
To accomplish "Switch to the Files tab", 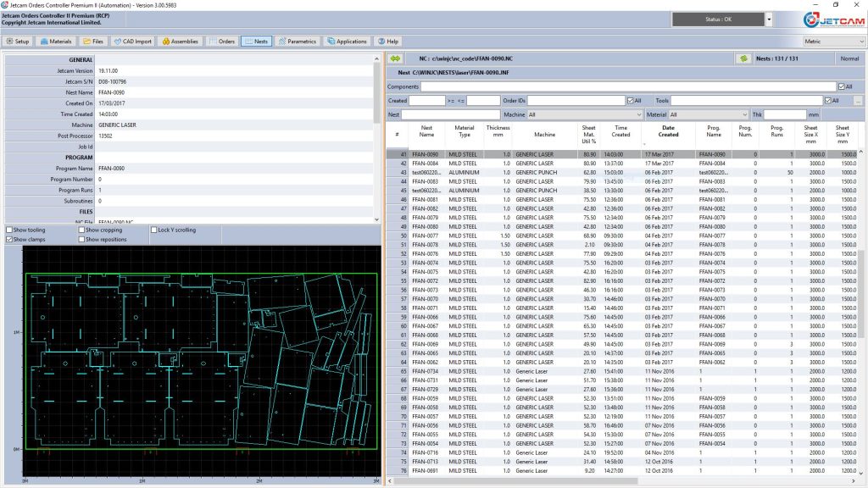I will click(x=93, y=41).
